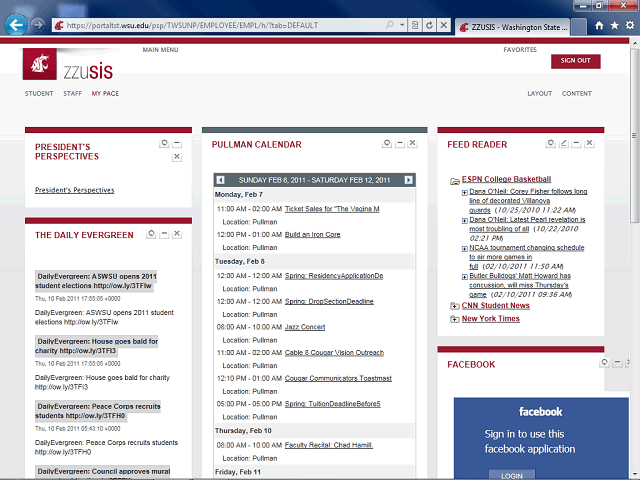Image resolution: width=640 pixels, height=480 pixels.
Task: Click the Feed Reader edit pencil icon
Action: click(564, 144)
